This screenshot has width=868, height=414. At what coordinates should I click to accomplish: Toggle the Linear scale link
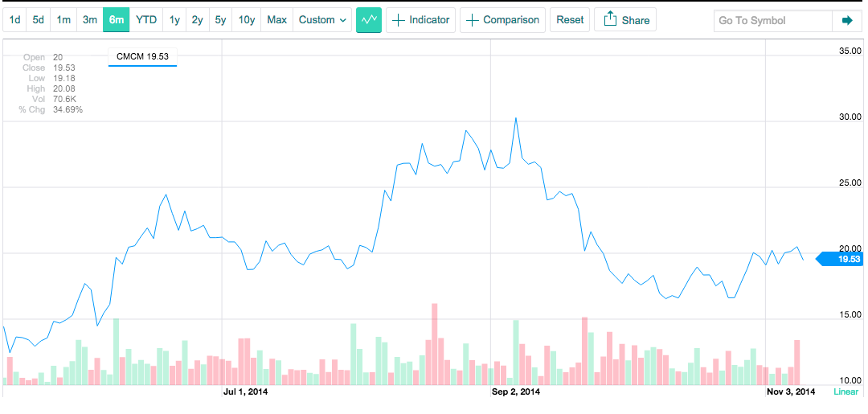(845, 391)
